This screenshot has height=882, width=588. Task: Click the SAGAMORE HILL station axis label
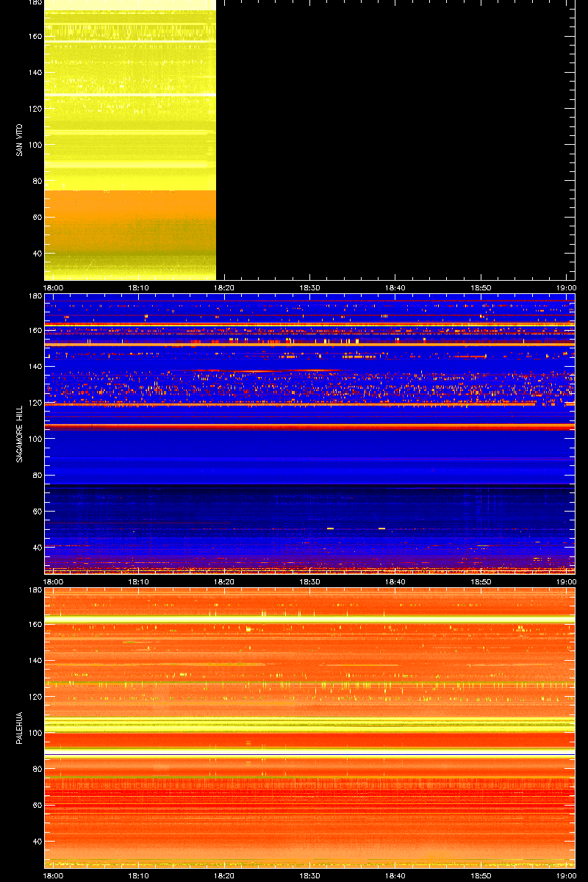coord(18,434)
